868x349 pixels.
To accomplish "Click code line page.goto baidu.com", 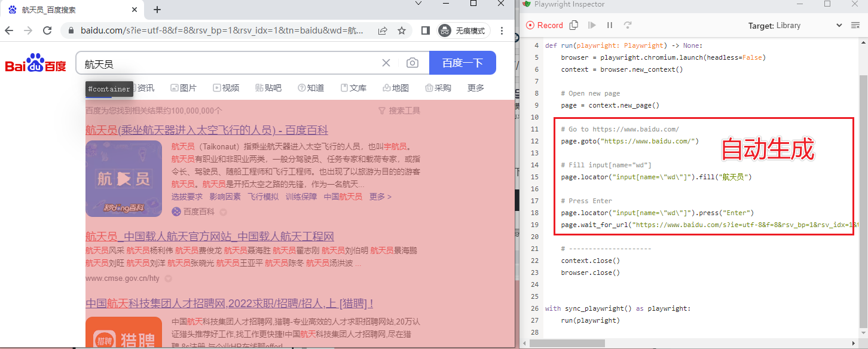I will click(x=629, y=141).
